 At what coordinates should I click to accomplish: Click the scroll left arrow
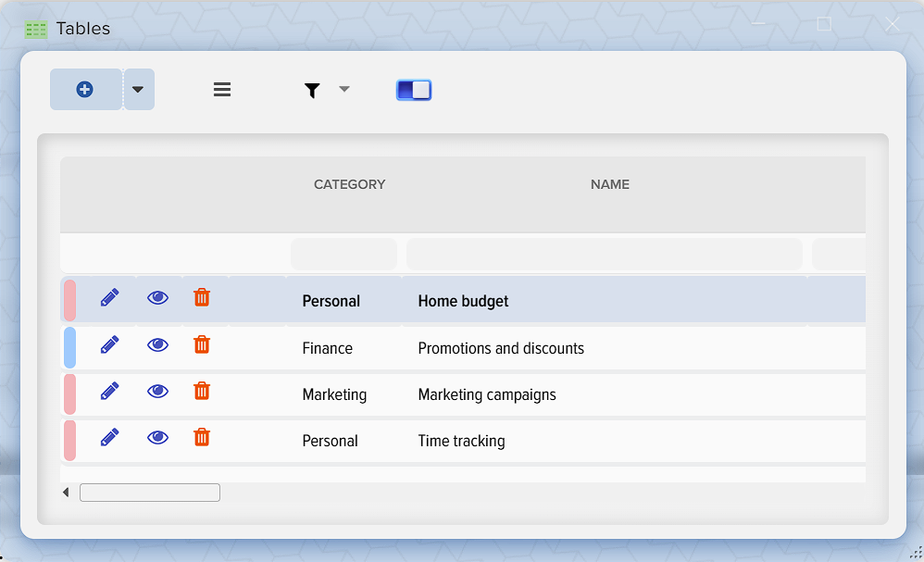click(66, 493)
